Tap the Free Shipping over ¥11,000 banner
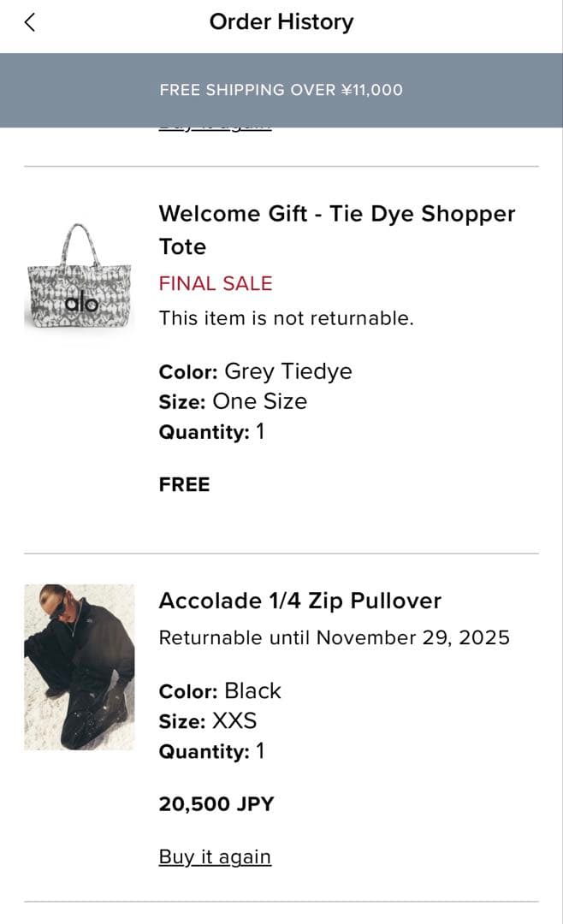Image resolution: width=563 pixels, height=924 pixels. coord(281,90)
